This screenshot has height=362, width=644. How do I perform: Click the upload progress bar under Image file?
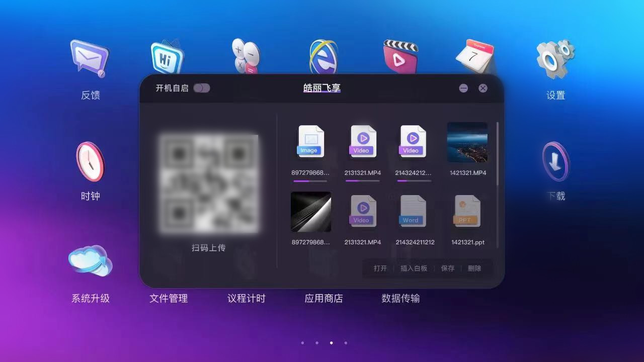[310, 181]
